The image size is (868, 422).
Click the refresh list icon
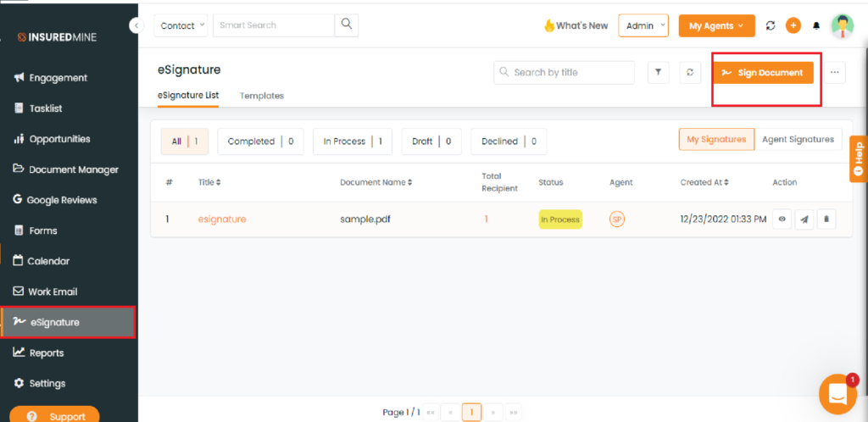tap(690, 73)
